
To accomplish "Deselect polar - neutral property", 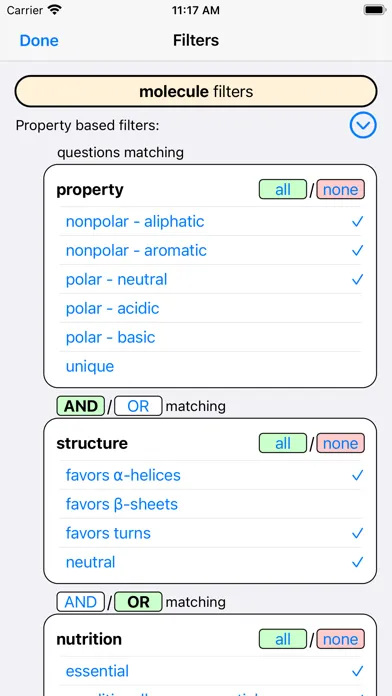I will (x=210, y=279).
